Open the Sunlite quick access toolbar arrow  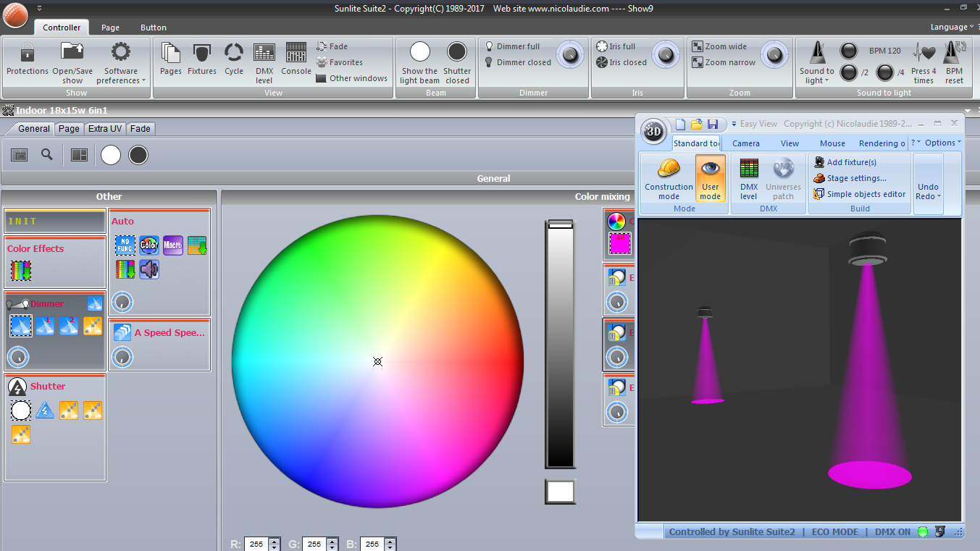(x=39, y=9)
